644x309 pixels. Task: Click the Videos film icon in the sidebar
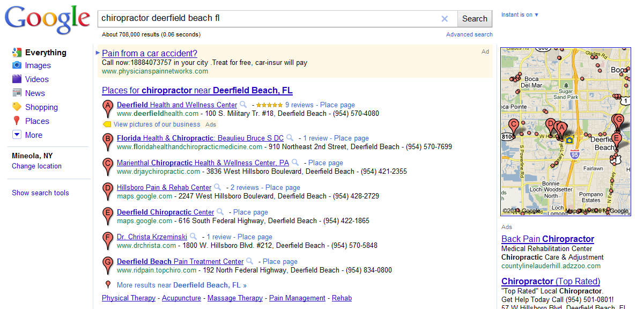(x=17, y=79)
